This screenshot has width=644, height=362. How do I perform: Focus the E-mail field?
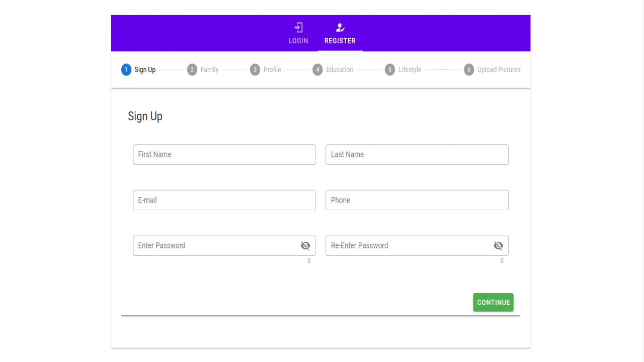pos(224,200)
